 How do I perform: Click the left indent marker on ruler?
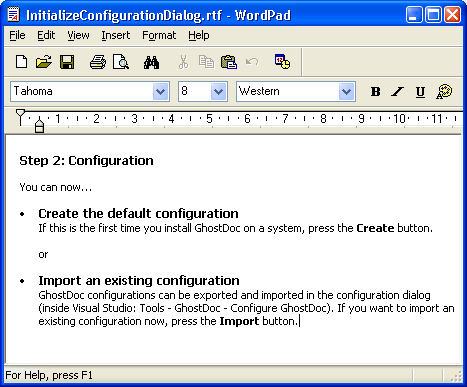[x=39, y=126]
